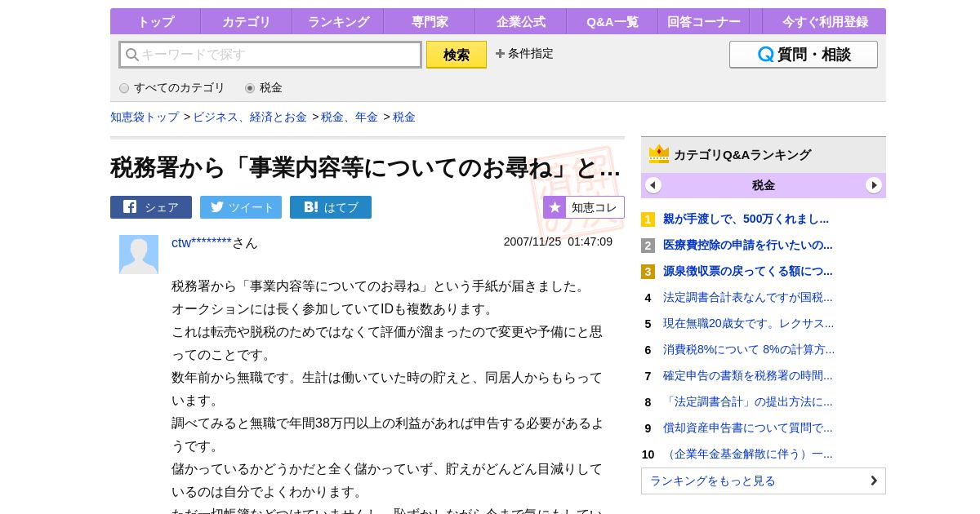Click the star icon of 知恵コレ

[x=555, y=207]
